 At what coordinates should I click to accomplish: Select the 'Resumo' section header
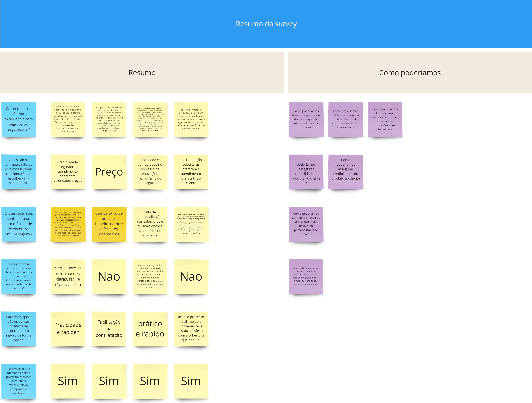click(142, 73)
